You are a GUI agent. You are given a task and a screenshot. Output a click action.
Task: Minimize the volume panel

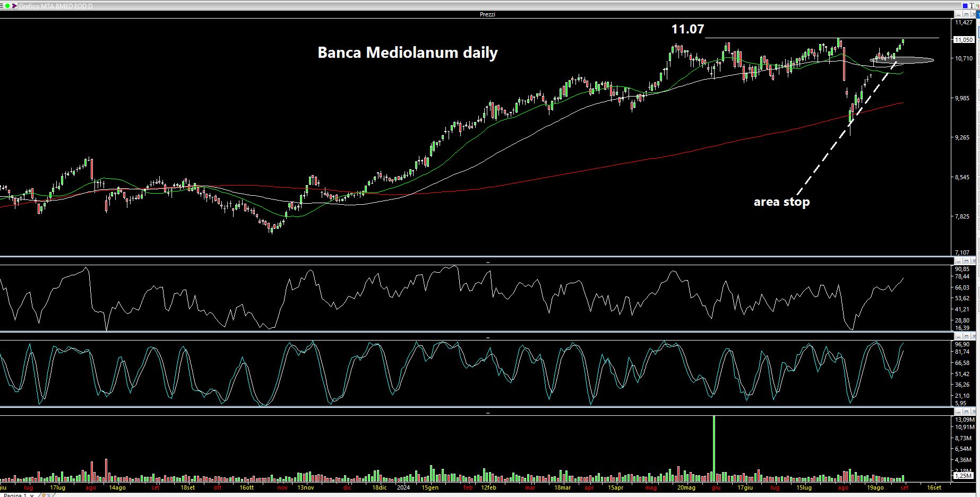coord(958,412)
